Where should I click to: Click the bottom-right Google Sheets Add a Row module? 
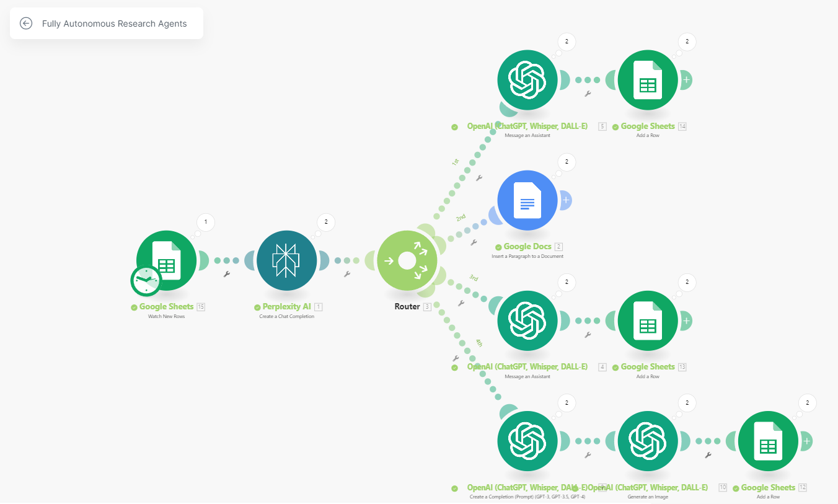click(768, 441)
